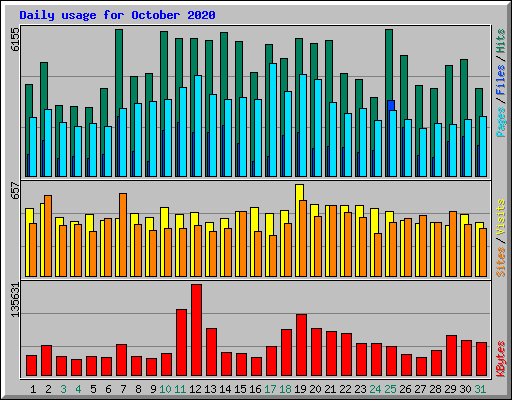512x400 pixels.
Task: Select day label 16 on the x-axis
Action: pos(255,389)
